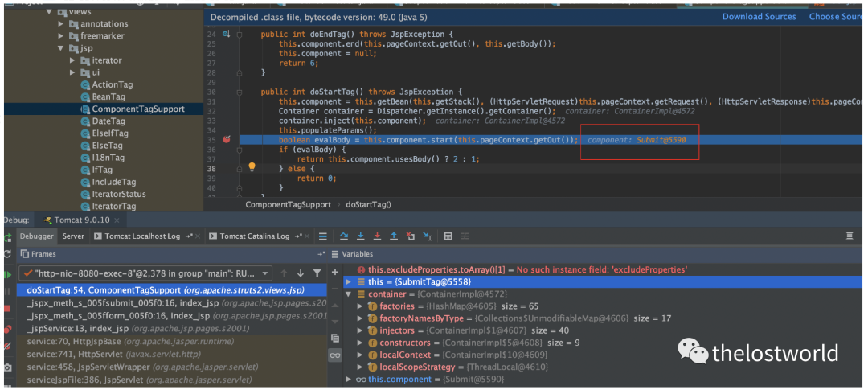Click the frames filter funnel icon
Screen dimensions: 868x390
pos(317,273)
